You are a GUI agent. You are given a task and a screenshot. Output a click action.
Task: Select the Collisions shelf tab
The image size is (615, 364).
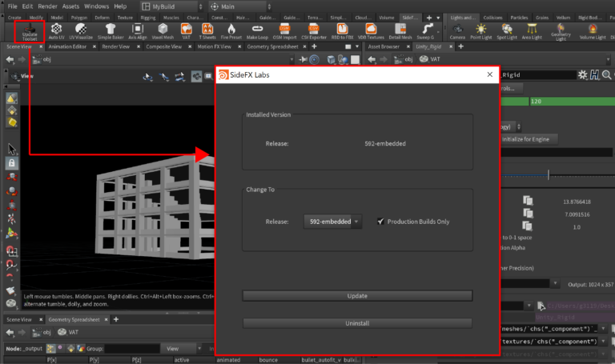(492, 18)
